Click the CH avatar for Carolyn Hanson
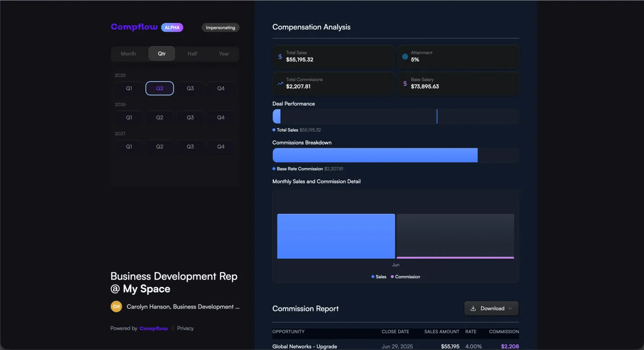This screenshot has width=644, height=350. coord(116,307)
